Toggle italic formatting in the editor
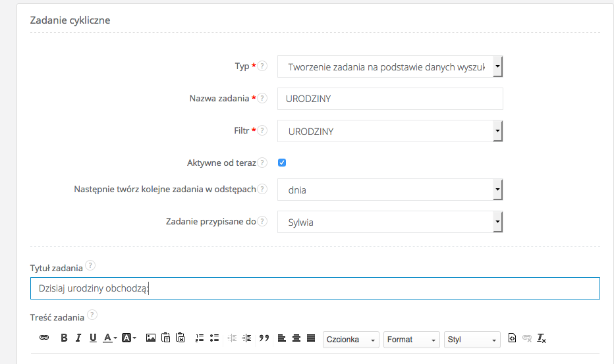Screen dimensions: 614x364 pyautogui.click(x=78, y=338)
